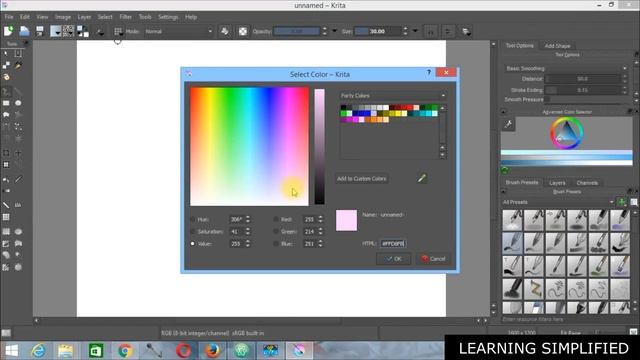640x360 pixels.
Task: Click the green plus icon beside All Presets
Action: [x=622, y=202]
